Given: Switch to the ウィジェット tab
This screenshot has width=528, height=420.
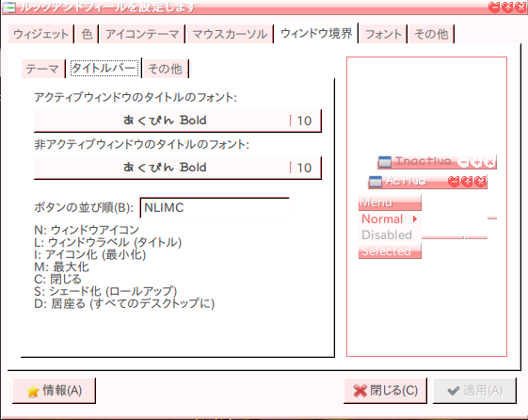Looking at the screenshot, I should click(x=40, y=34).
